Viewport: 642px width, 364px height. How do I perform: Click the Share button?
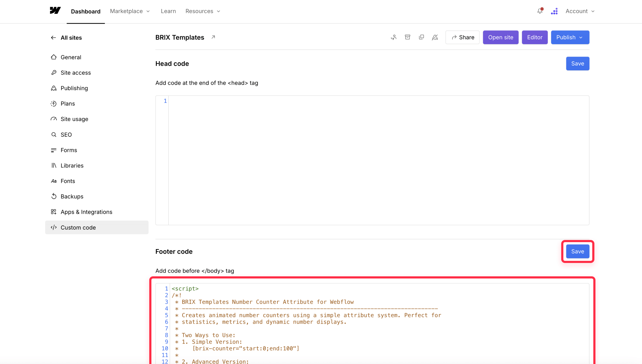click(x=463, y=37)
